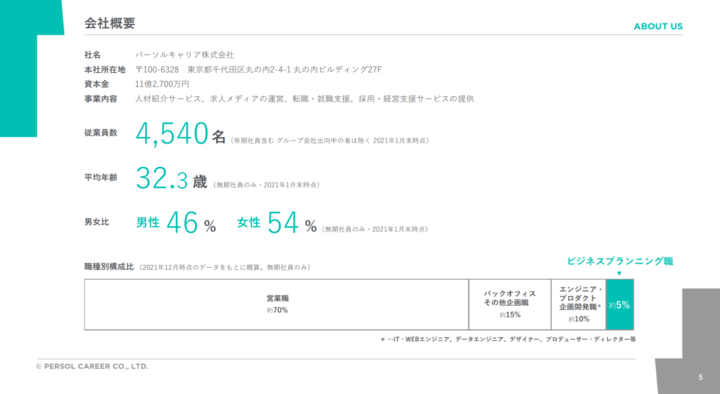Select the 社名 label
Screen dimensions: 720x394
pyautogui.click(x=92, y=55)
